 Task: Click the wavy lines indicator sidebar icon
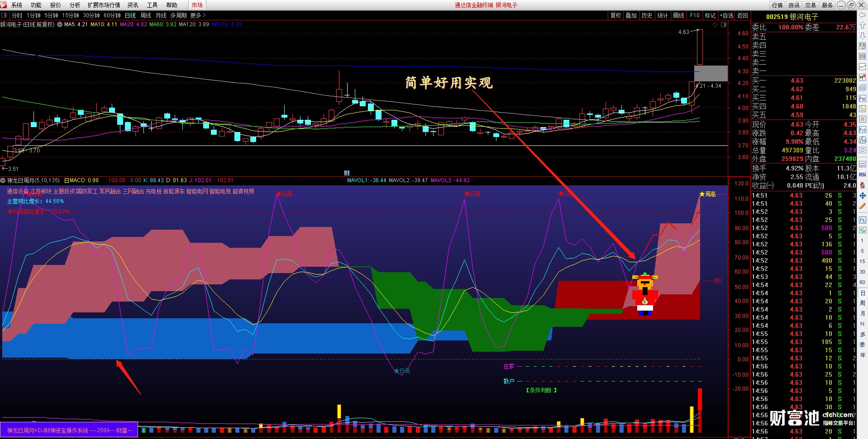[x=862, y=164]
